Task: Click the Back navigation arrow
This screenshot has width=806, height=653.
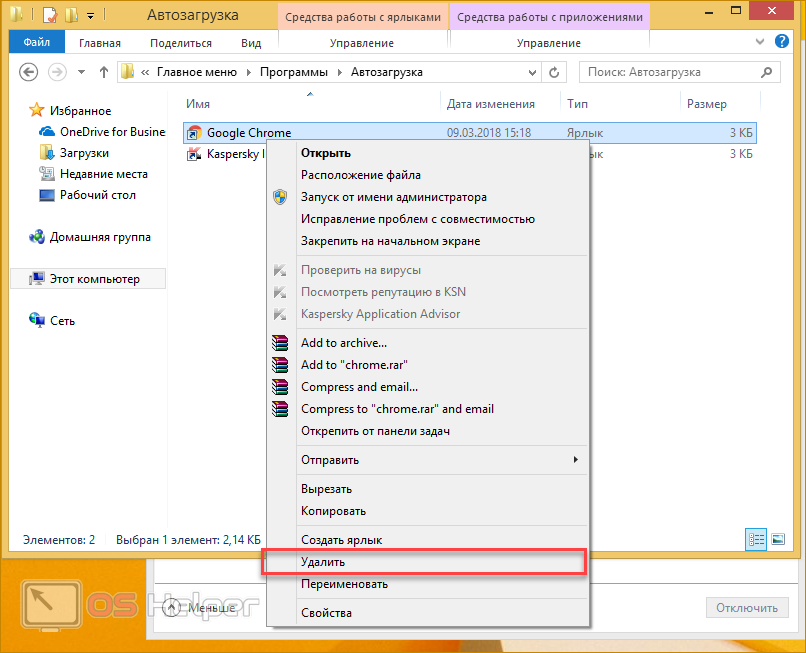Action: (29, 72)
